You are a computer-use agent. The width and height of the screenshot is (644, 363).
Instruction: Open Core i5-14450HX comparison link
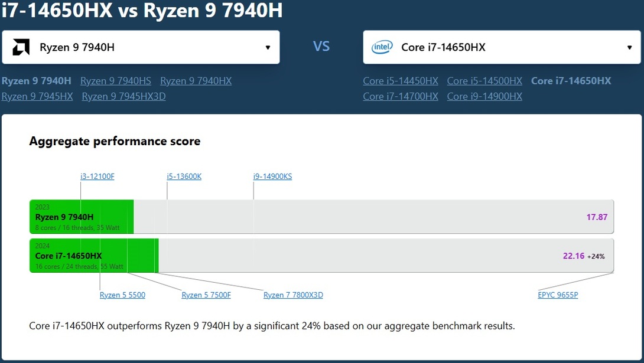coord(401,81)
